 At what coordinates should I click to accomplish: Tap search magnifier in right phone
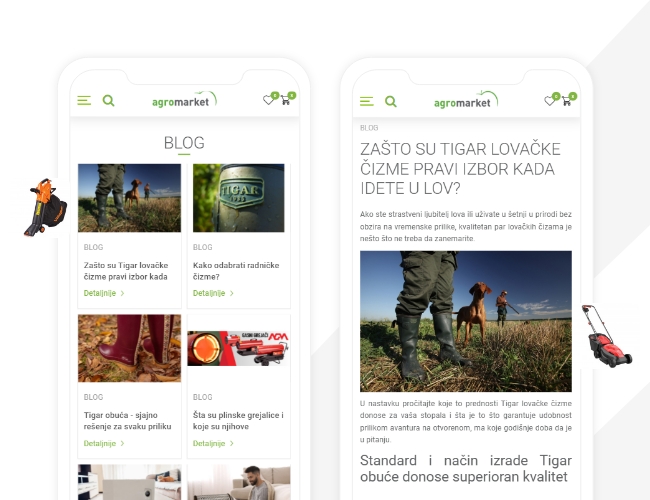[x=390, y=102]
